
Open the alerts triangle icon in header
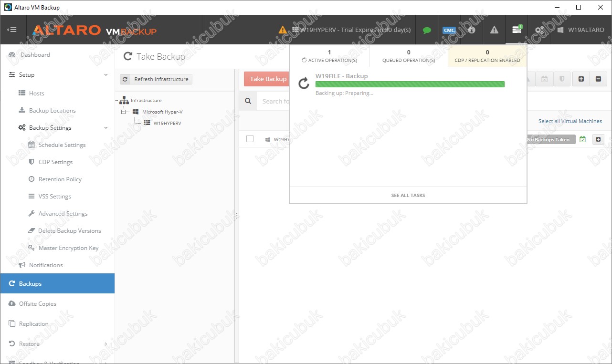click(494, 30)
